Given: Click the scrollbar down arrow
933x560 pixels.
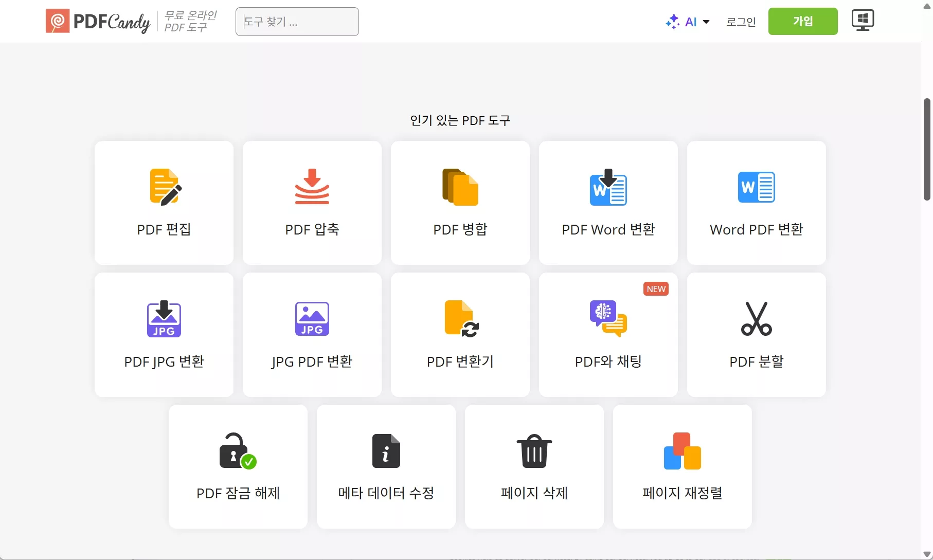Looking at the screenshot, I should pos(927,554).
